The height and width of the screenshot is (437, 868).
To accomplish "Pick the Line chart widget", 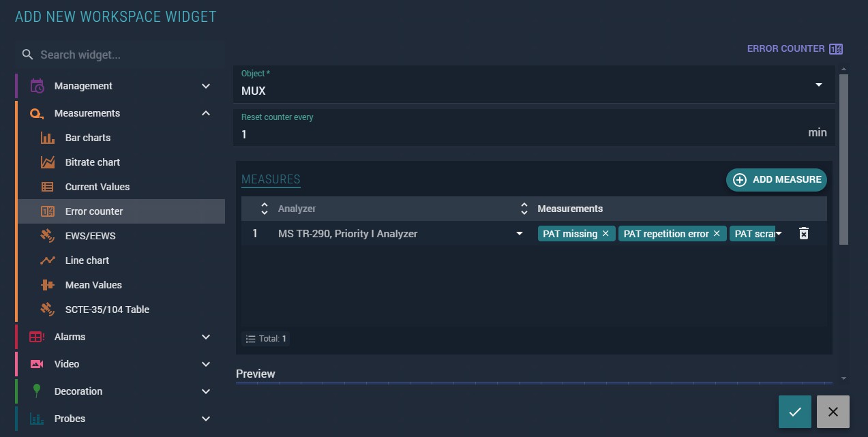I will click(x=87, y=260).
